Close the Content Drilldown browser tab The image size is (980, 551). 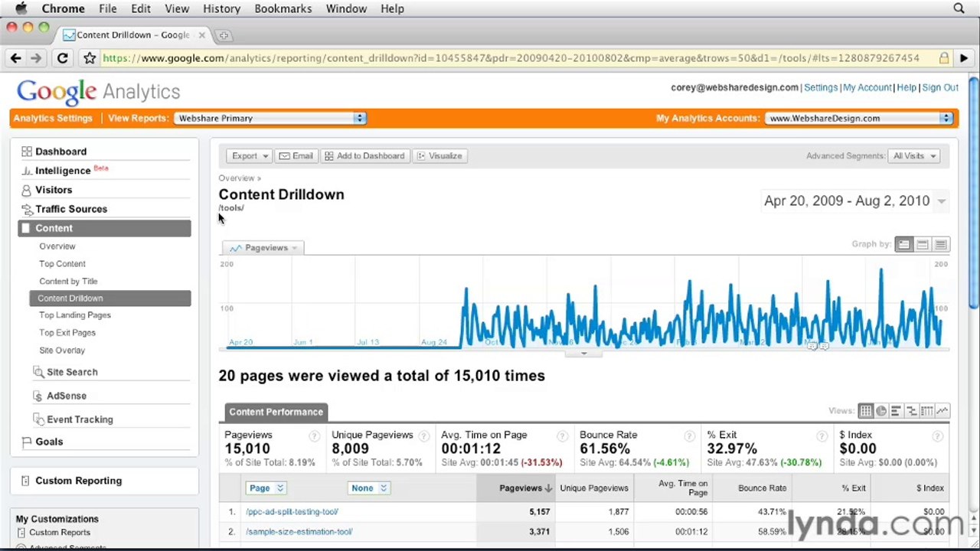tap(202, 35)
